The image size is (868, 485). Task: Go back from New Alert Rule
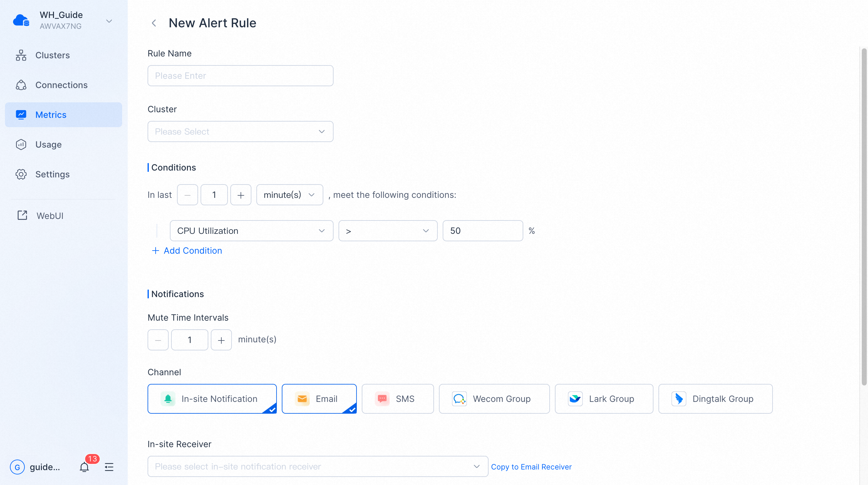154,23
